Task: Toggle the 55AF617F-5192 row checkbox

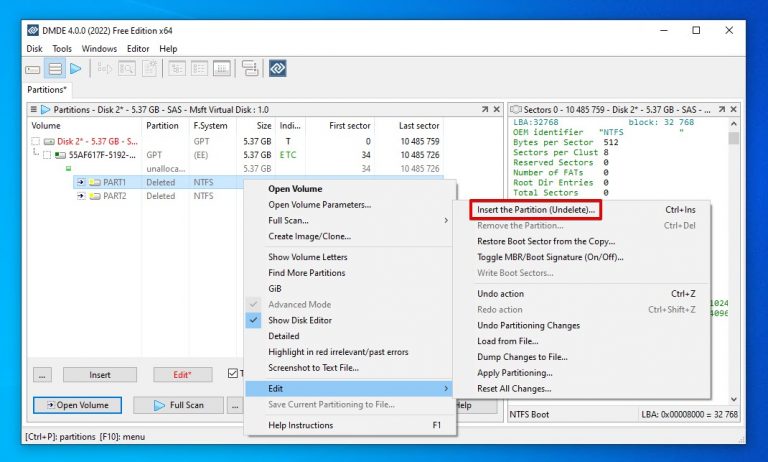Action: [x=47, y=155]
